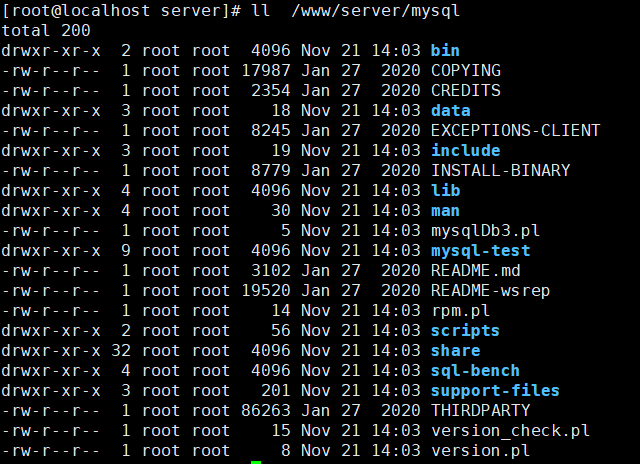
Task: Click the green terminal cursor
Action: 256,462
